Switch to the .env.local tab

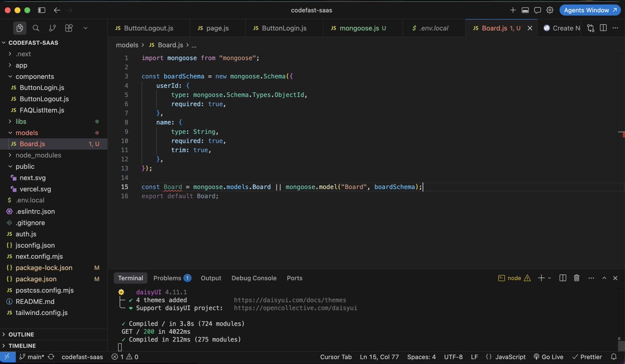[x=434, y=28]
